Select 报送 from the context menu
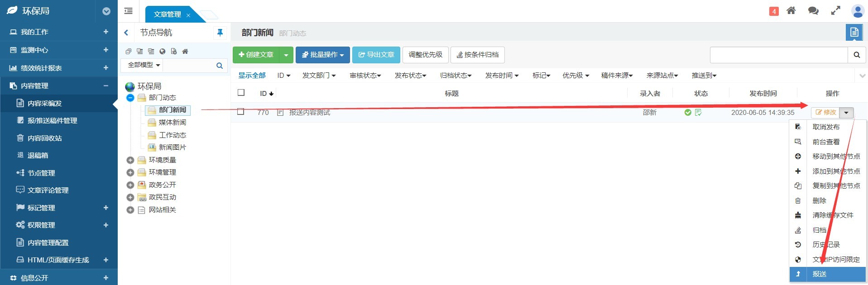The image size is (868, 285). point(819,274)
